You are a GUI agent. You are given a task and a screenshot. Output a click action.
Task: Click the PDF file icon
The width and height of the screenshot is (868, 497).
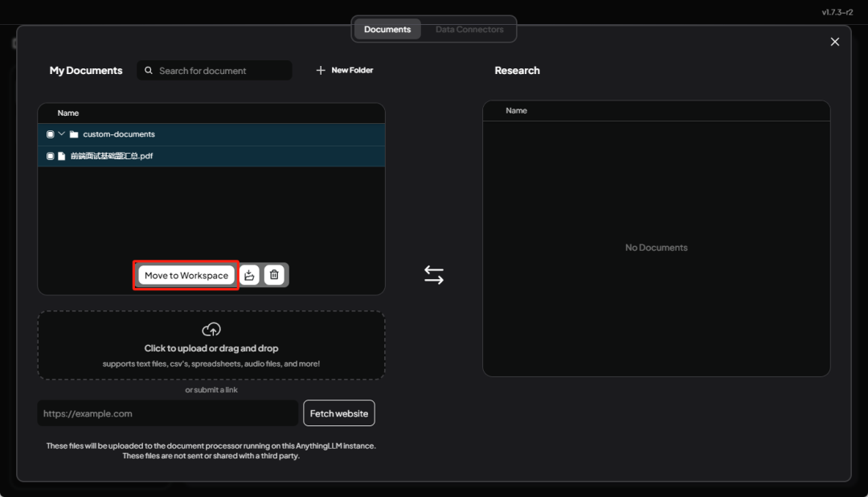point(61,156)
